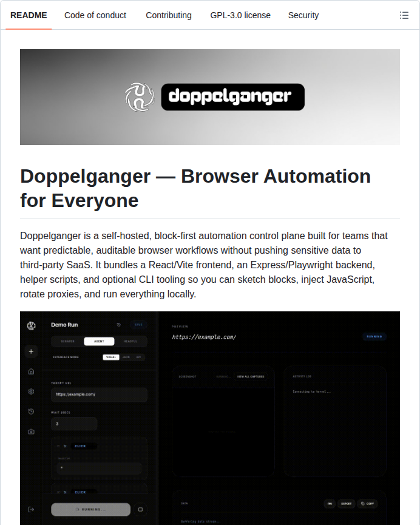Click the COPY button in Data panel
This screenshot has width=420, height=525.
[367, 504]
